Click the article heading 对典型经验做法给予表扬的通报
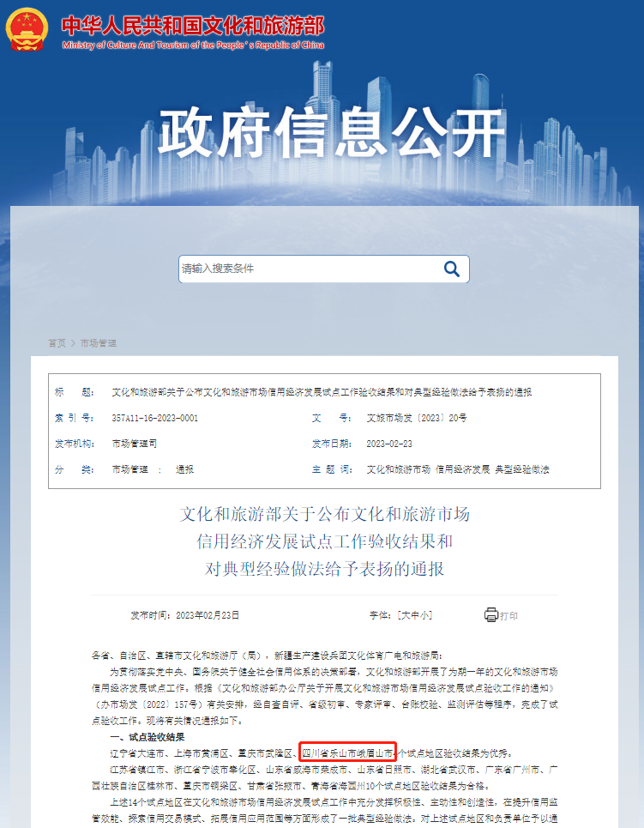Image resolution: width=644 pixels, height=828 pixels. click(324, 569)
